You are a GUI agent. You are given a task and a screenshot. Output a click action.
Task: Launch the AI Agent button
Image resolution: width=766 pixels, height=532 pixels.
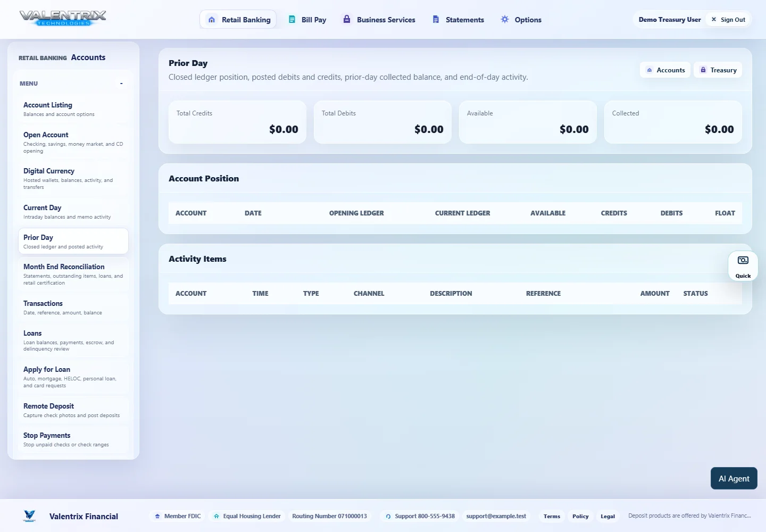click(734, 478)
